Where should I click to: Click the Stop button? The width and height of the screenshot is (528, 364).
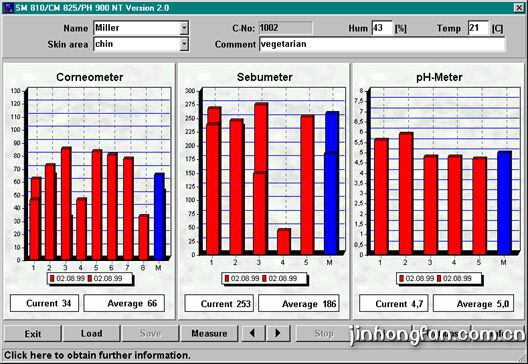(x=324, y=333)
